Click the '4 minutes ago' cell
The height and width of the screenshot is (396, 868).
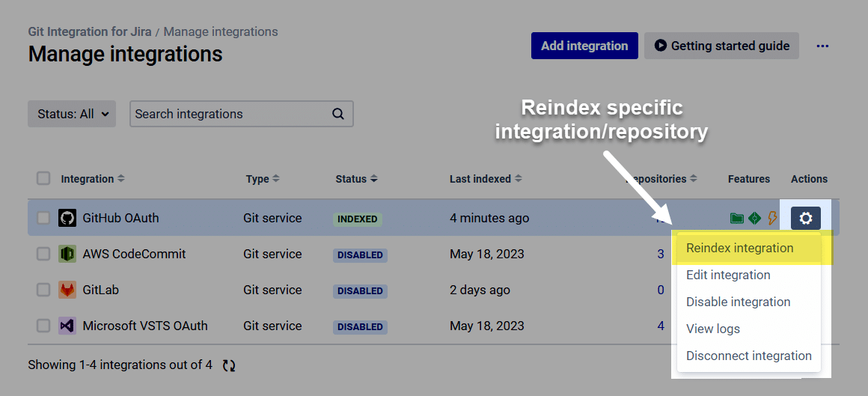489,219
